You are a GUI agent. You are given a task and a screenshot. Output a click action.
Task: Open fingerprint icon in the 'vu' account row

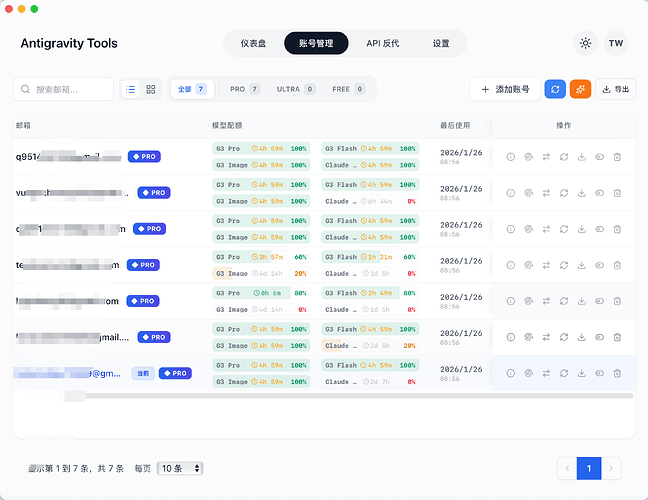point(529,193)
